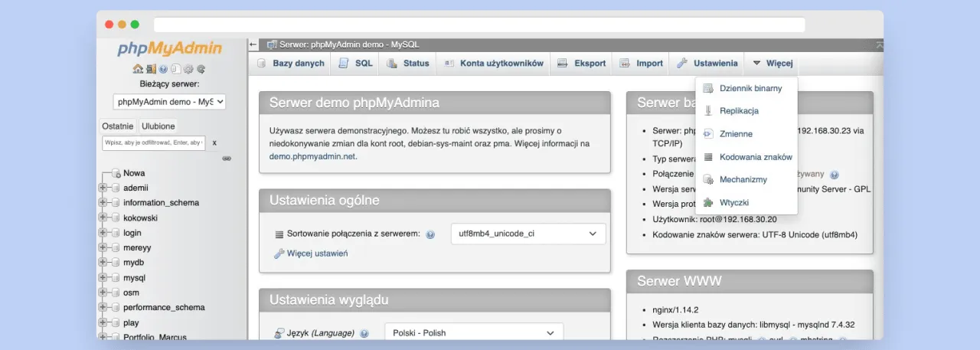The image size is (980, 350).
Task: Open the Bieżący serwer select box
Action: (169, 102)
